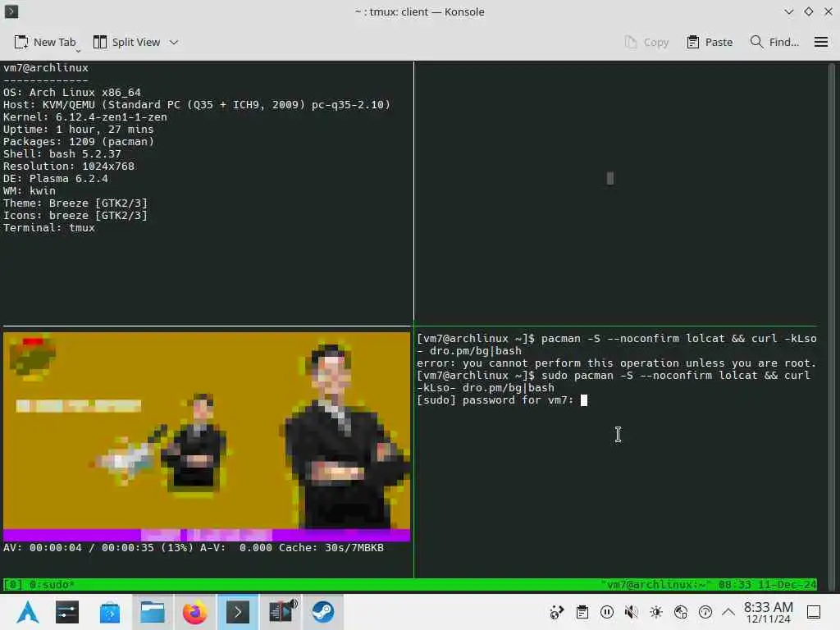Viewport: 840px width, 630px height.
Task: Toggle the muted volume tray icon
Action: coord(632,612)
